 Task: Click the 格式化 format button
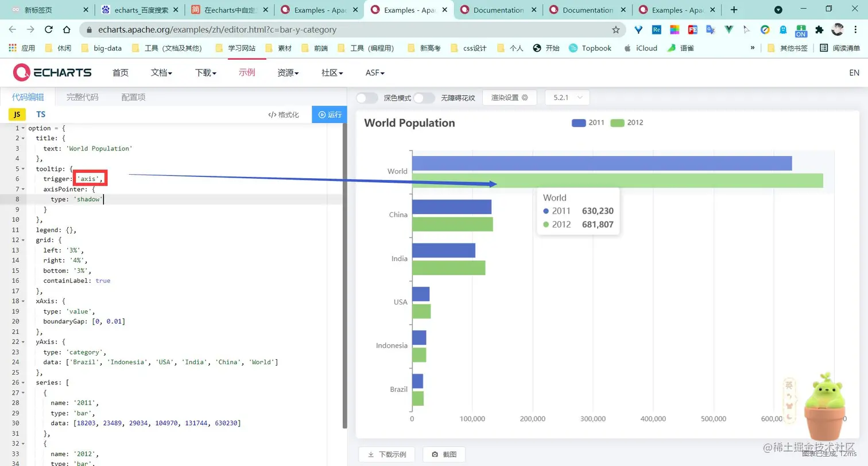(284, 114)
